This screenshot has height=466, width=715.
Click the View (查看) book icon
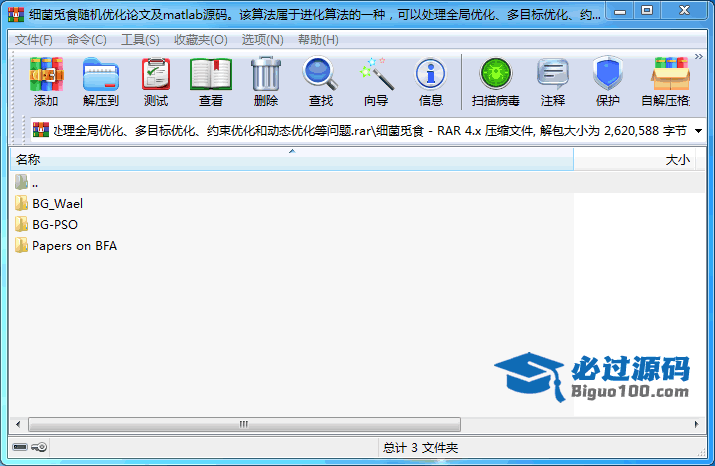tap(211, 82)
